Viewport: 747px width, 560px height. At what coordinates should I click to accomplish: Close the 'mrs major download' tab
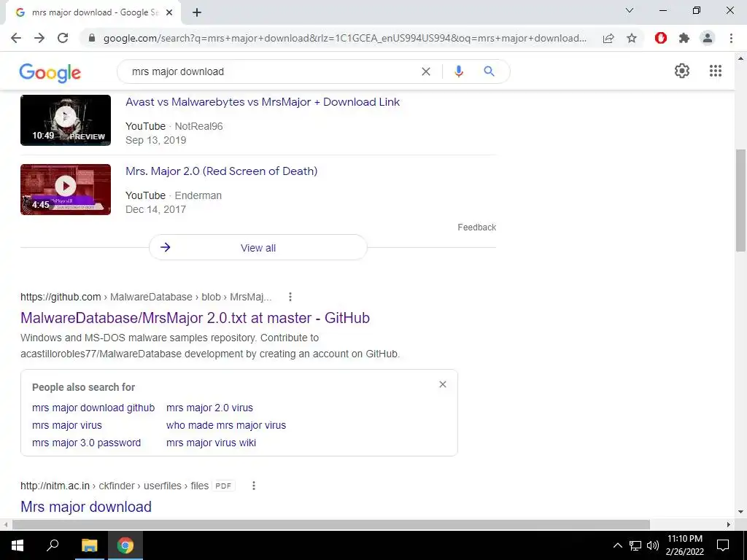[169, 12]
